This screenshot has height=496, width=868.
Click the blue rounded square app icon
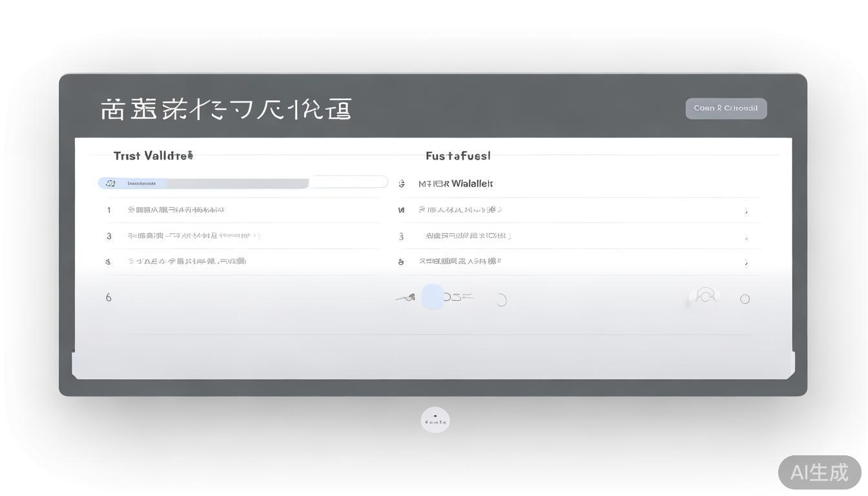(x=433, y=297)
